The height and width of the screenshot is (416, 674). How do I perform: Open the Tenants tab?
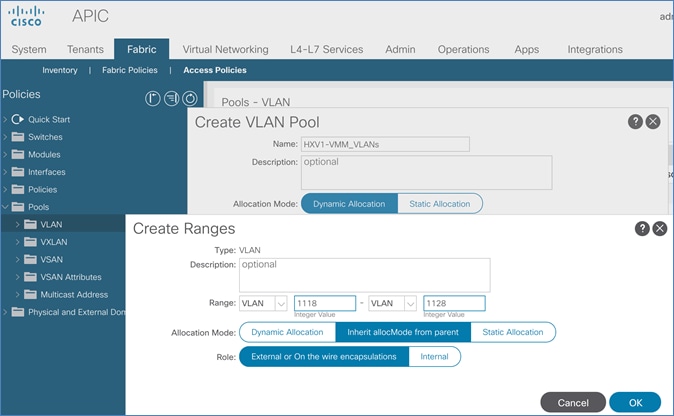(85, 49)
